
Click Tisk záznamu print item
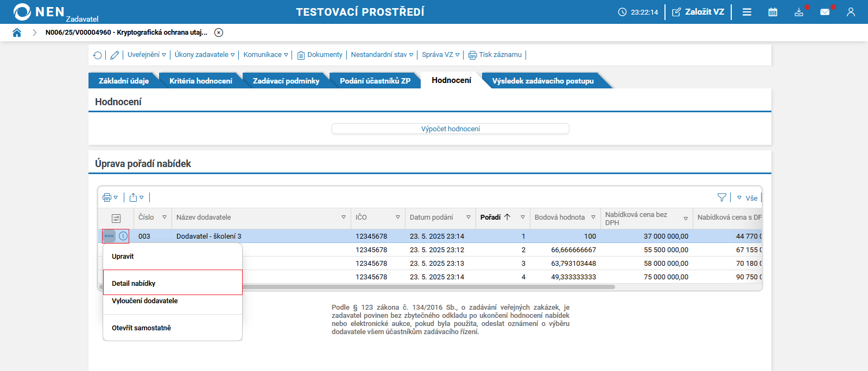pyautogui.click(x=495, y=55)
